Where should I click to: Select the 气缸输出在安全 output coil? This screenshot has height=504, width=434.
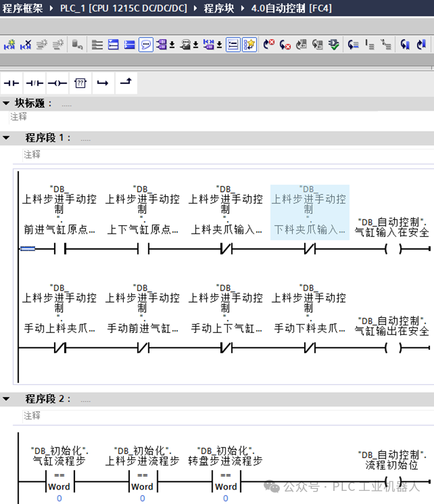(394, 347)
